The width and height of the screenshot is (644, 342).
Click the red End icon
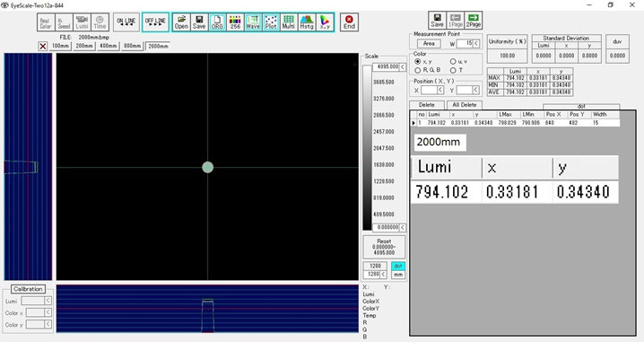(x=349, y=22)
